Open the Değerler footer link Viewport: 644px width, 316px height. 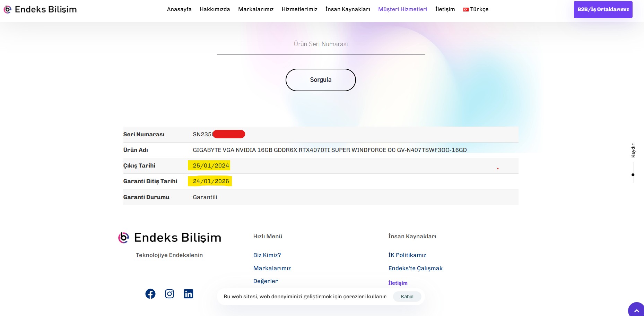point(266,281)
